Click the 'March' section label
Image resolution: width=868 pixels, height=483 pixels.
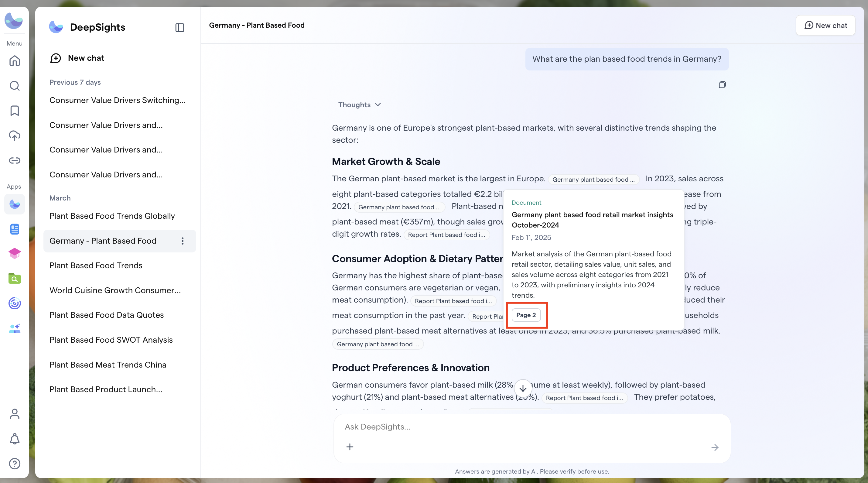[x=60, y=198]
